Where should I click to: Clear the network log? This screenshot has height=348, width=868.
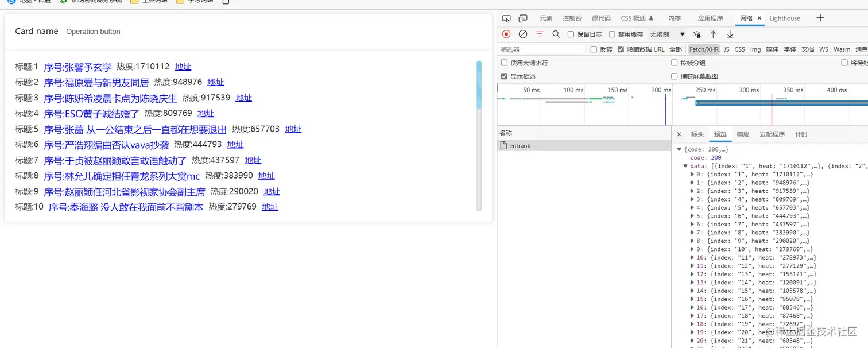523,34
